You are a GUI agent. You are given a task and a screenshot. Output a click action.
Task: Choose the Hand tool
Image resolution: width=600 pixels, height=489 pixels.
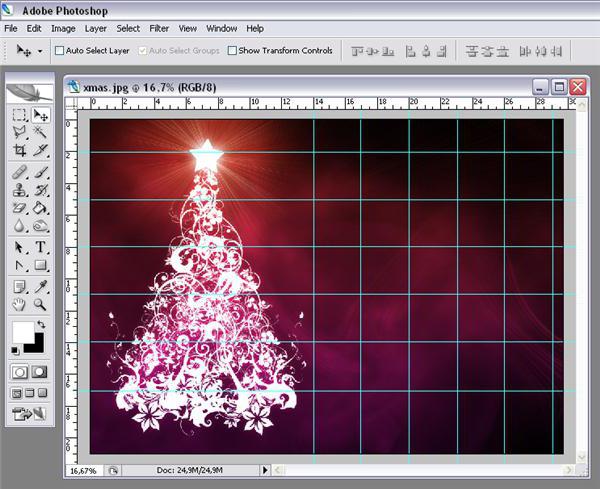tap(19, 305)
